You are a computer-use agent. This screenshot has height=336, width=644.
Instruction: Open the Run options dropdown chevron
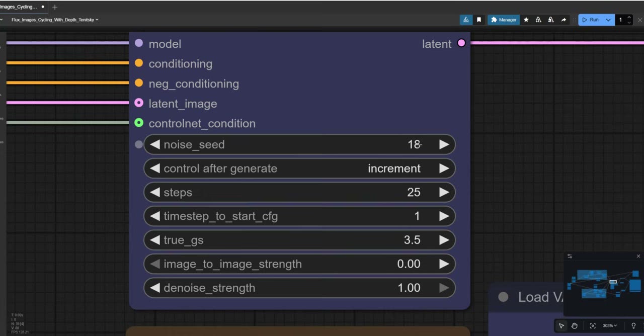point(608,20)
